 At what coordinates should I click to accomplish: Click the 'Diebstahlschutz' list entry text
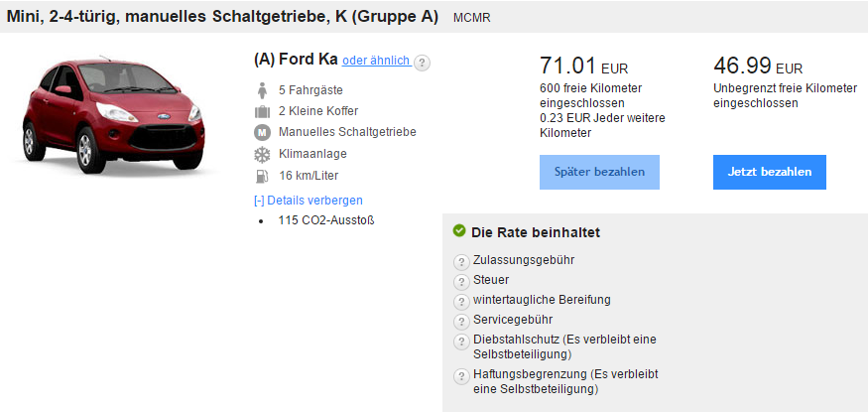tap(564, 346)
